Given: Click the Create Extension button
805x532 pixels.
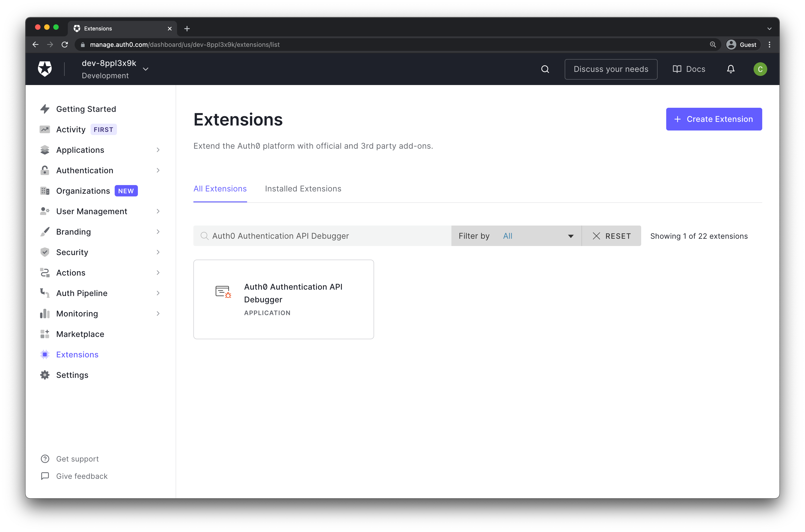Looking at the screenshot, I should (x=713, y=119).
